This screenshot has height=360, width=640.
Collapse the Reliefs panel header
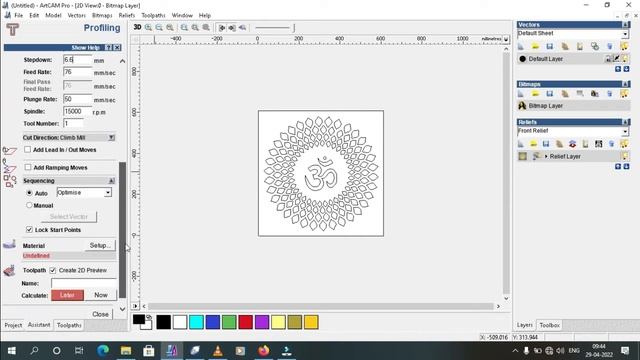click(625, 122)
